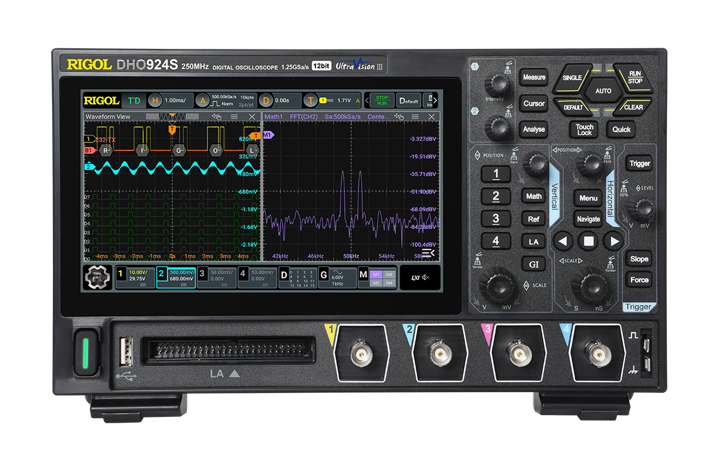Toggle the Touch Lock button
Image resolution: width=705 pixels, height=471 pixels.
[x=584, y=129]
